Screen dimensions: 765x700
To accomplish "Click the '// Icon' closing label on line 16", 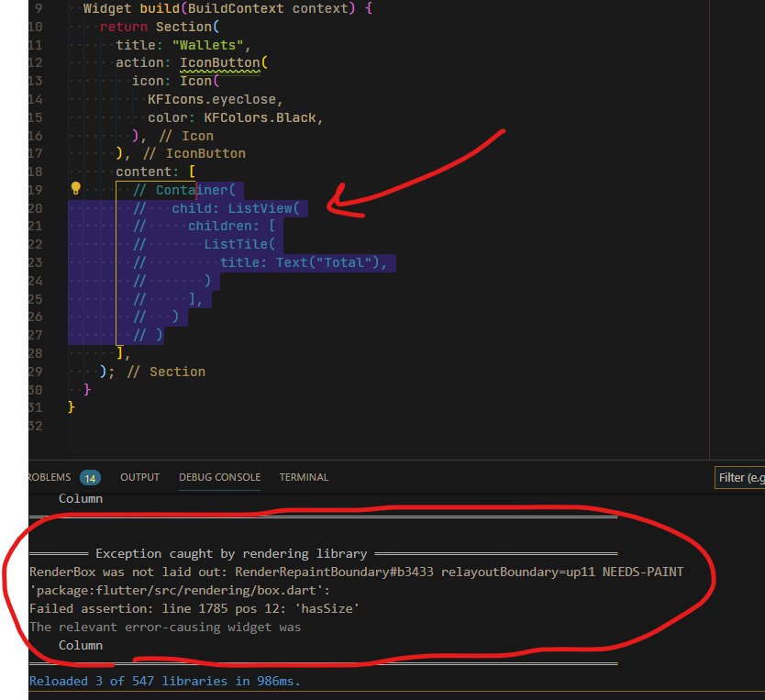I will pyautogui.click(x=186, y=136).
